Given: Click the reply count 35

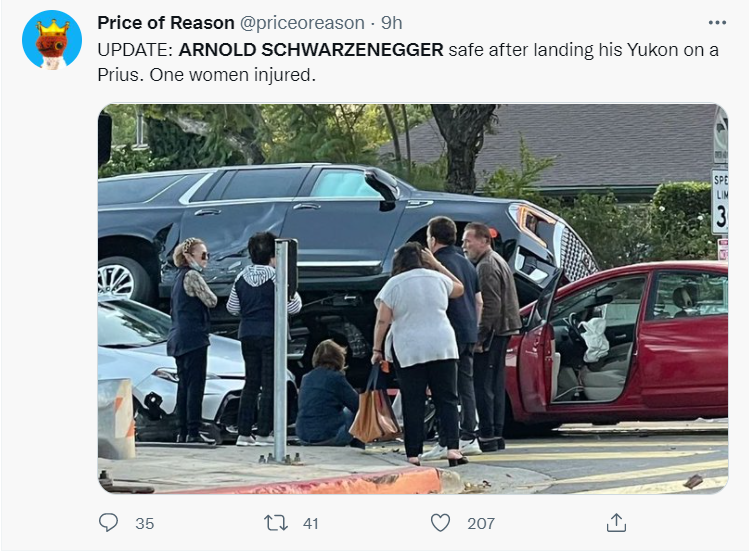Looking at the screenshot, I should tap(144, 522).
